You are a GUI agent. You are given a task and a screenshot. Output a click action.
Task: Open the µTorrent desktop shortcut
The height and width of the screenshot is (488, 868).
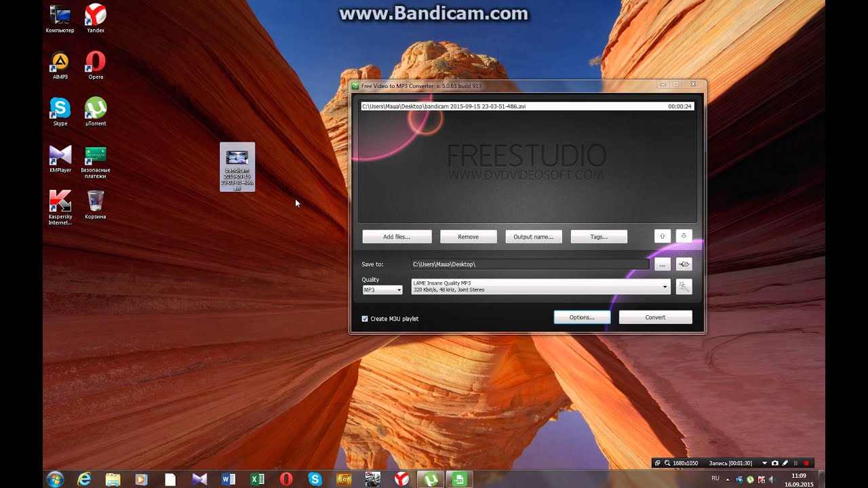96,112
